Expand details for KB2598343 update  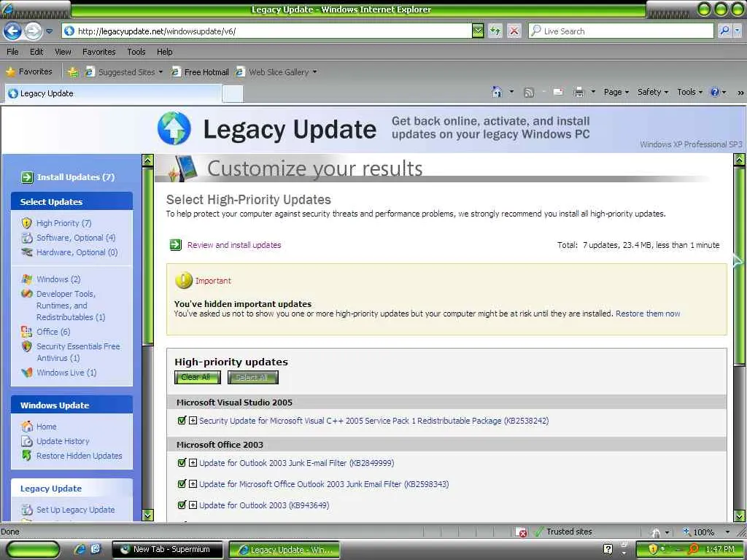193,484
